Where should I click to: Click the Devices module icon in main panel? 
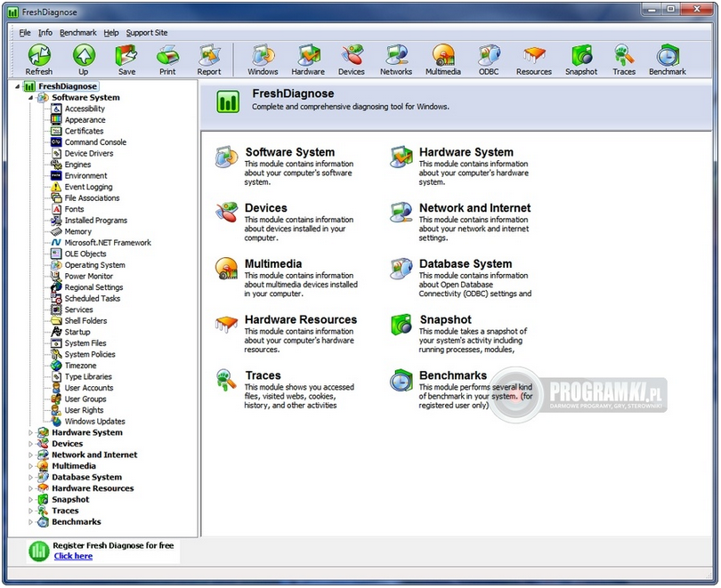(226, 213)
